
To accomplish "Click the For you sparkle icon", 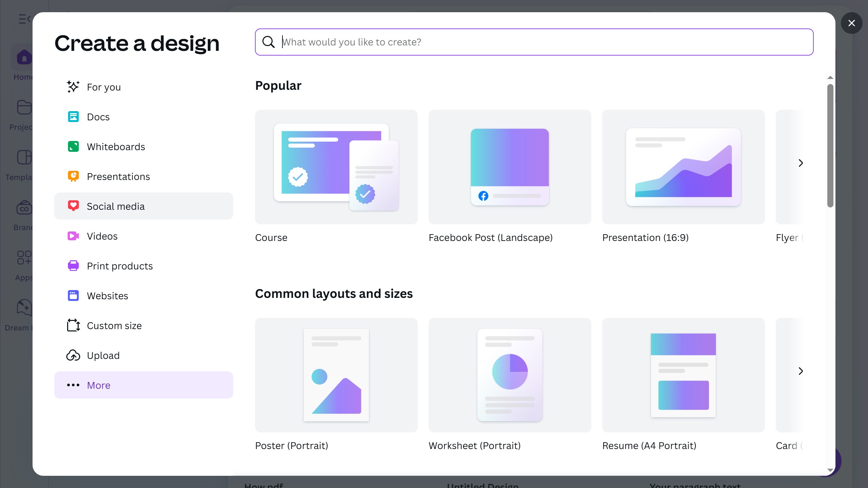I will pyautogui.click(x=73, y=87).
